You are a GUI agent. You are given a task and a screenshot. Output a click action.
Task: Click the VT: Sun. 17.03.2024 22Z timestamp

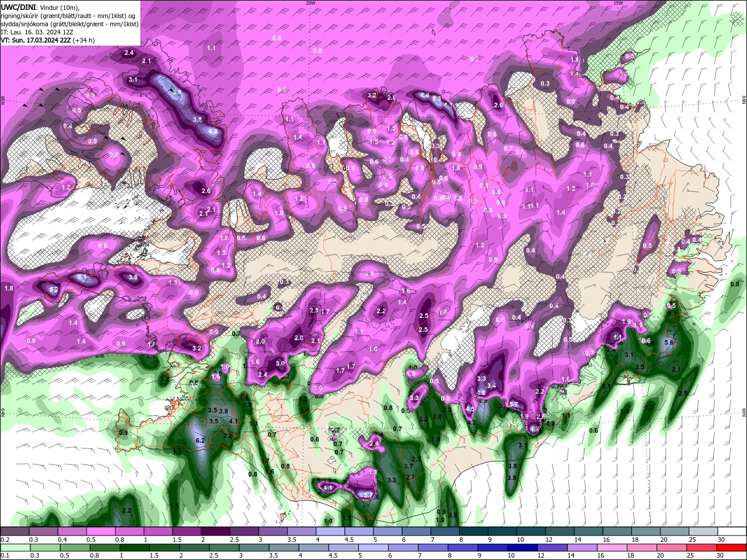tap(36, 40)
